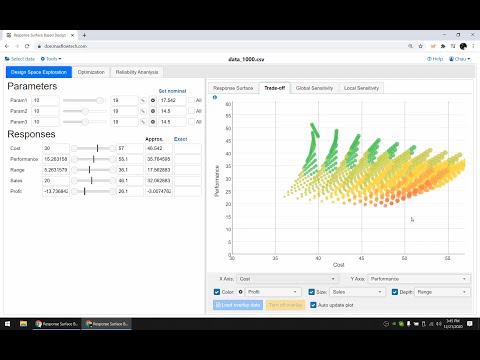The image size is (480, 360).
Task: Switch to Reliability Analysis tab
Action: click(137, 72)
